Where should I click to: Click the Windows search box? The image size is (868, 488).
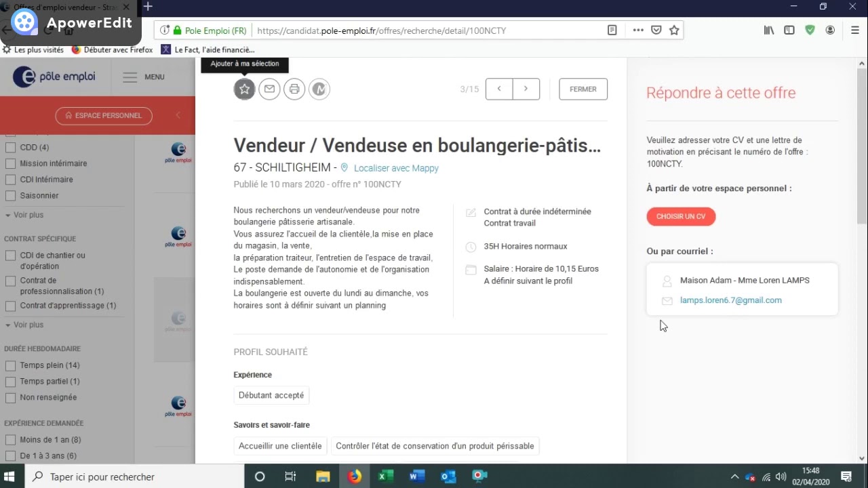136,476
